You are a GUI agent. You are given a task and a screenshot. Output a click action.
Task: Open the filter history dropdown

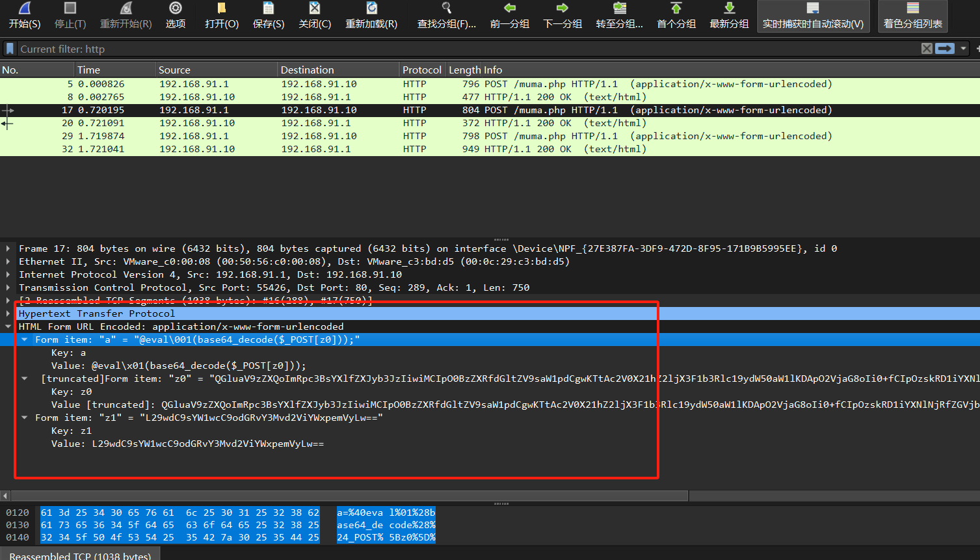coord(963,49)
